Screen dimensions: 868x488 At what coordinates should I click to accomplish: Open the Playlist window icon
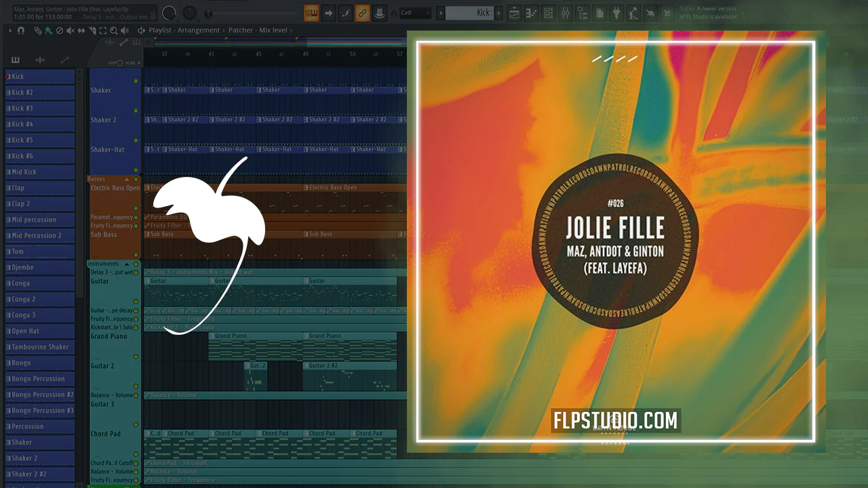pyautogui.click(x=515, y=12)
